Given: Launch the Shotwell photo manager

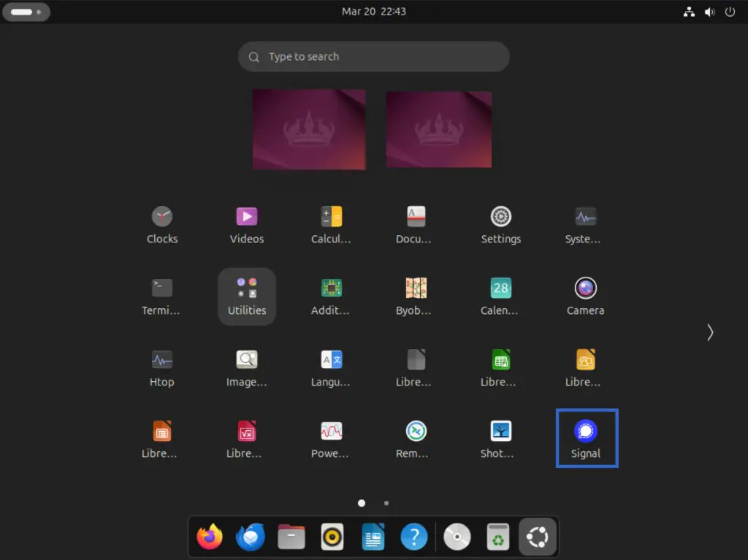Looking at the screenshot, I should coord(500,437).
